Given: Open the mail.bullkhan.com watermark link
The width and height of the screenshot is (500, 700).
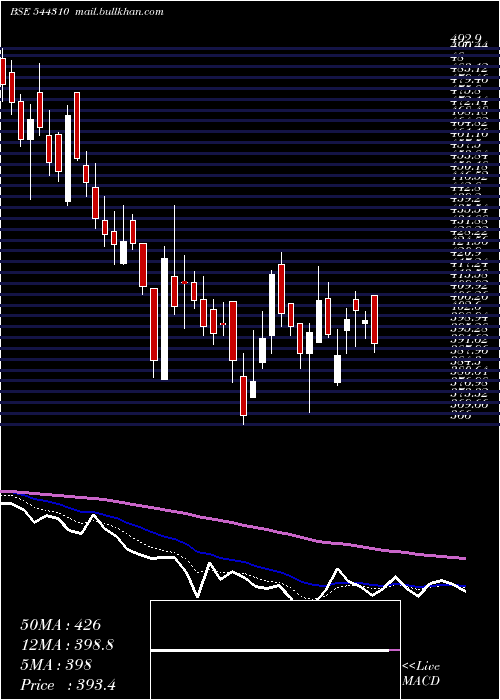Looking at the screenshot, I should tap(119, 12).
